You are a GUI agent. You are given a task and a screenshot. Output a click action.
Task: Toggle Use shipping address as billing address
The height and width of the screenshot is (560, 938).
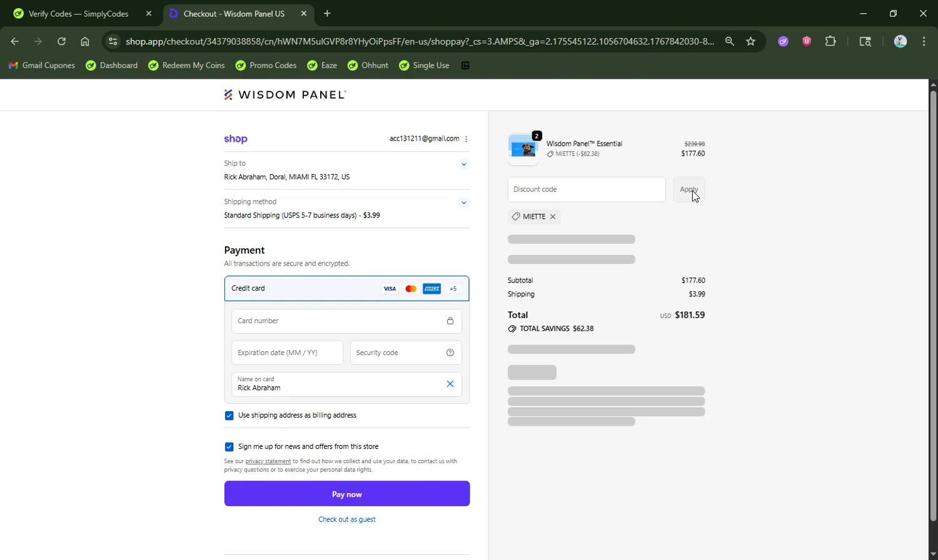229,416
